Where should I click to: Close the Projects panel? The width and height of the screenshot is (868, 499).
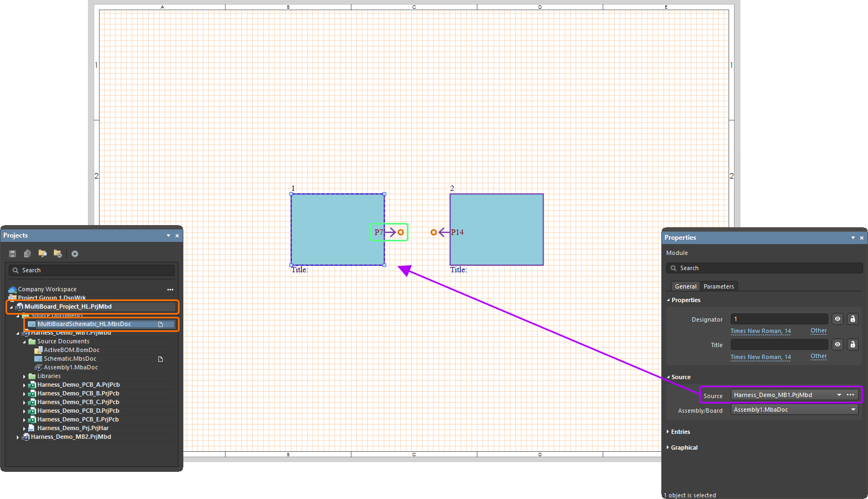coord(177,235)
